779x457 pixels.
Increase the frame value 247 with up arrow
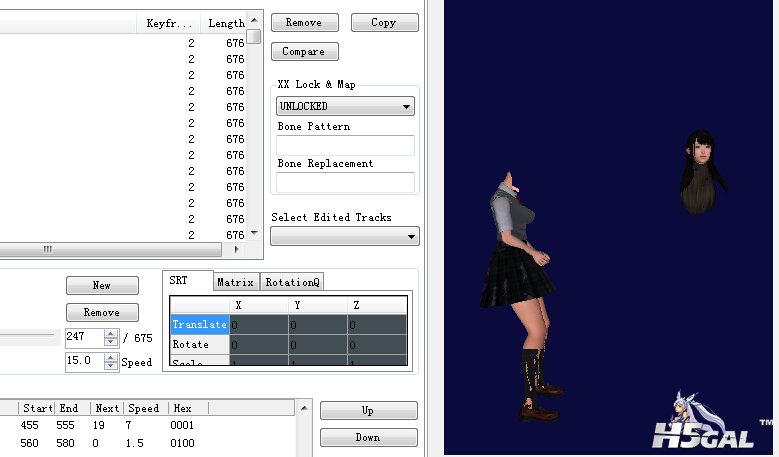click(x=111, y=334)
